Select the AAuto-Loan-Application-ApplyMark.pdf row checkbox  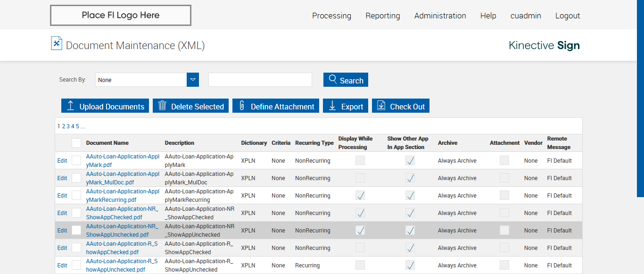pos(76,160)
